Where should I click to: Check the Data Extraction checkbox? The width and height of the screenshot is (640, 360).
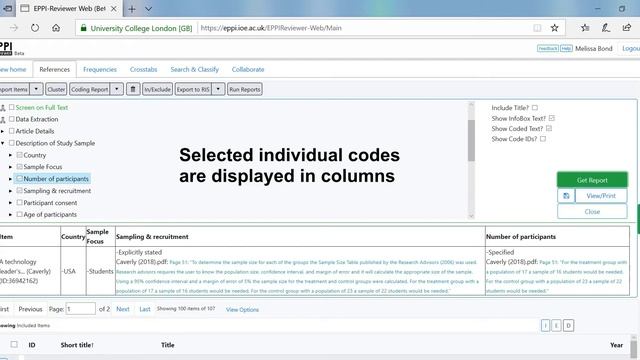coord(12,119)
